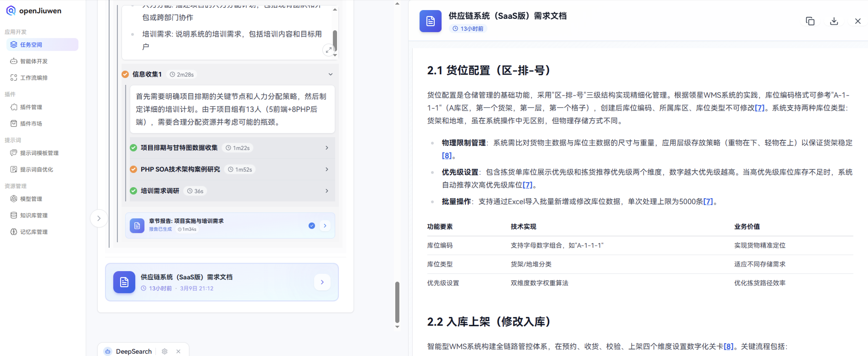The width and height of the screenshot is (868, 356).
Task: Copy the 供应链系统 document content
Action: [x=810, y=21]
